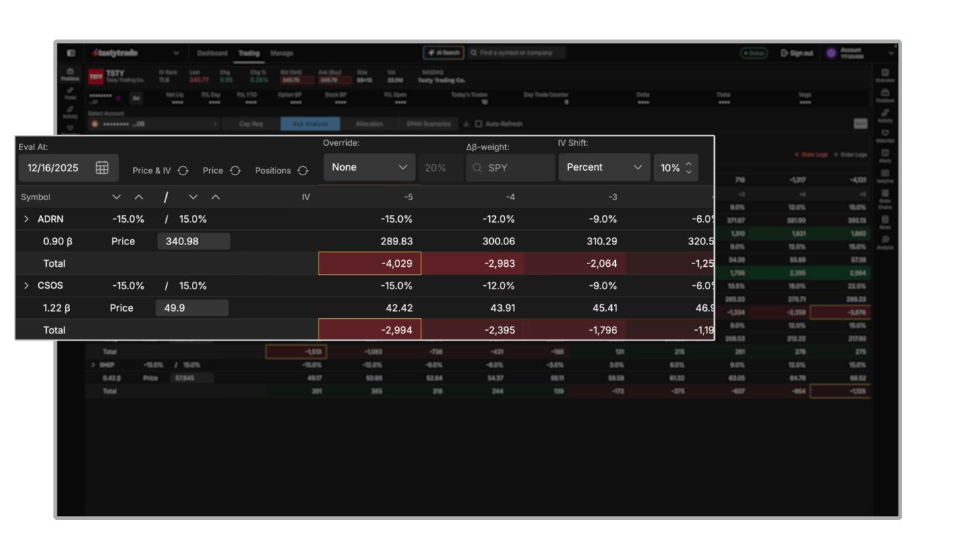956x560 pixels.
Task: Open the IV Shift Percent dropdown
Action: point(603,167)
